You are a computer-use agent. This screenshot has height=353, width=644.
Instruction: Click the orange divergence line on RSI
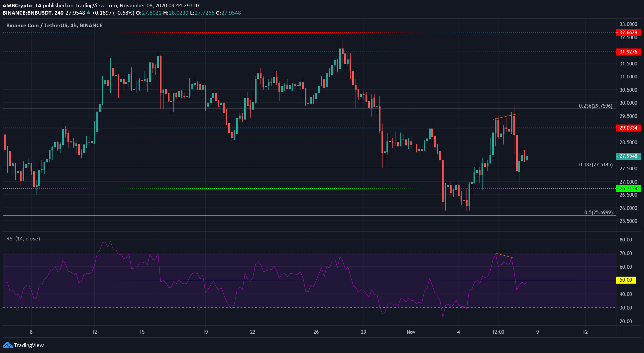(505, 256)
